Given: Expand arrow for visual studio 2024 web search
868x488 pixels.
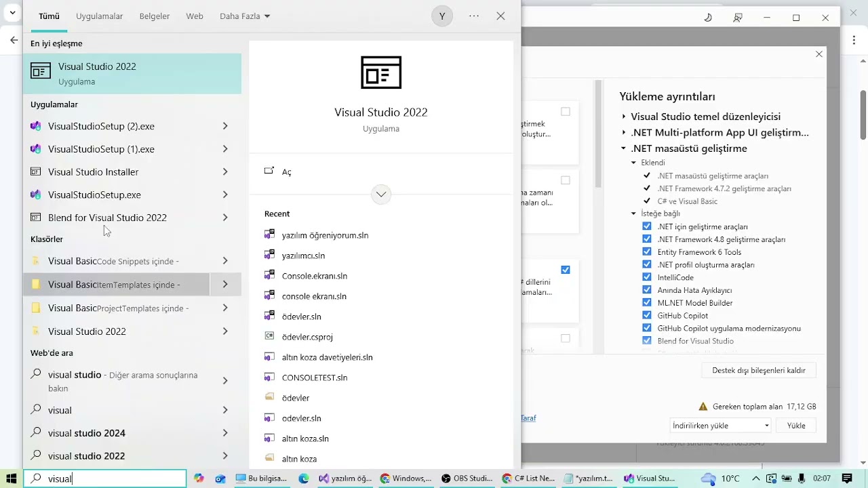Looking at the screenshot, I should (225, 433).
